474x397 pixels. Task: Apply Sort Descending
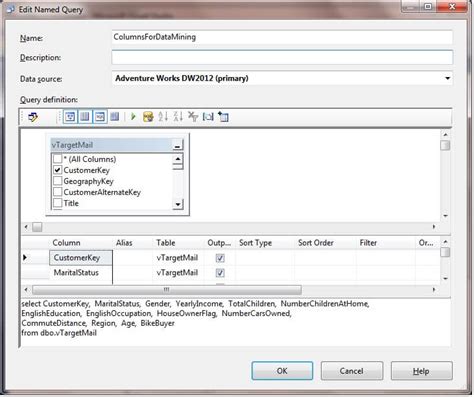click(x=178, y=117)
